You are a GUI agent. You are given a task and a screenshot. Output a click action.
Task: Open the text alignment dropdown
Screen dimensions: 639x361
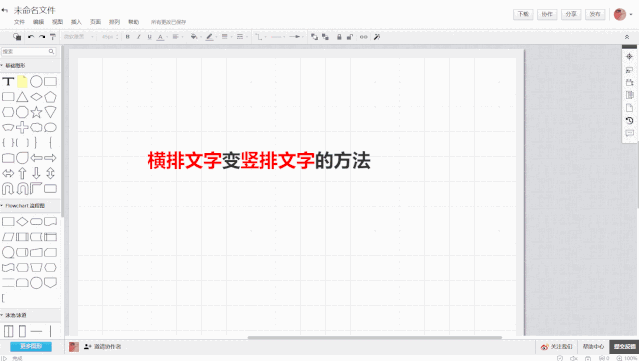(177, 37)
